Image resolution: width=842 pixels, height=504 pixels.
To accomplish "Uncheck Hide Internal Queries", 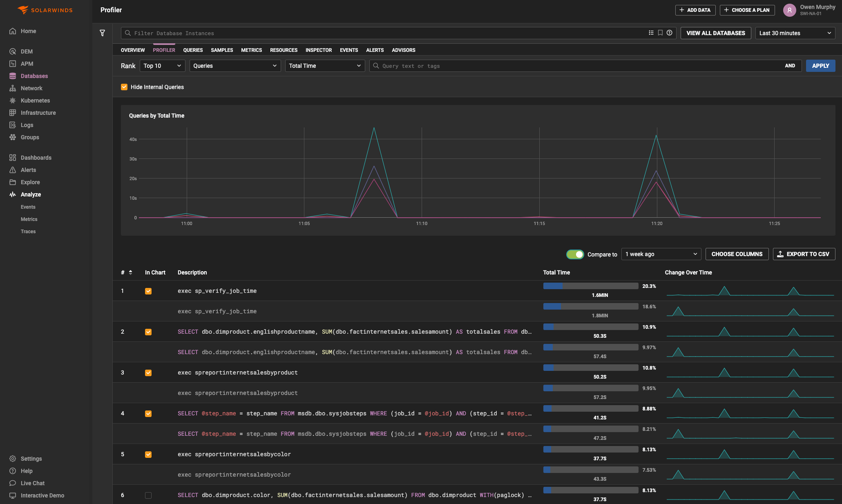I will [x=124, y=87].
